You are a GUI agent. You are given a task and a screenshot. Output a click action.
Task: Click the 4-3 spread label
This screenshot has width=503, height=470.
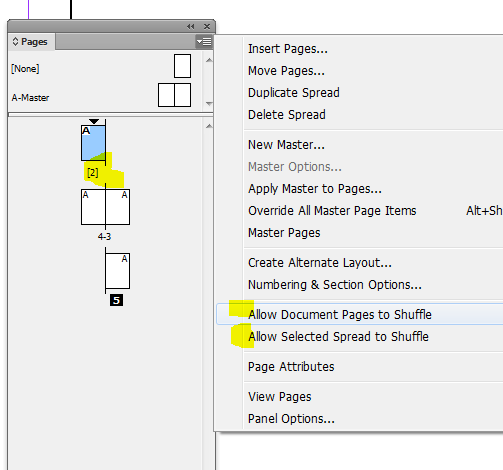tap(104, 237)
